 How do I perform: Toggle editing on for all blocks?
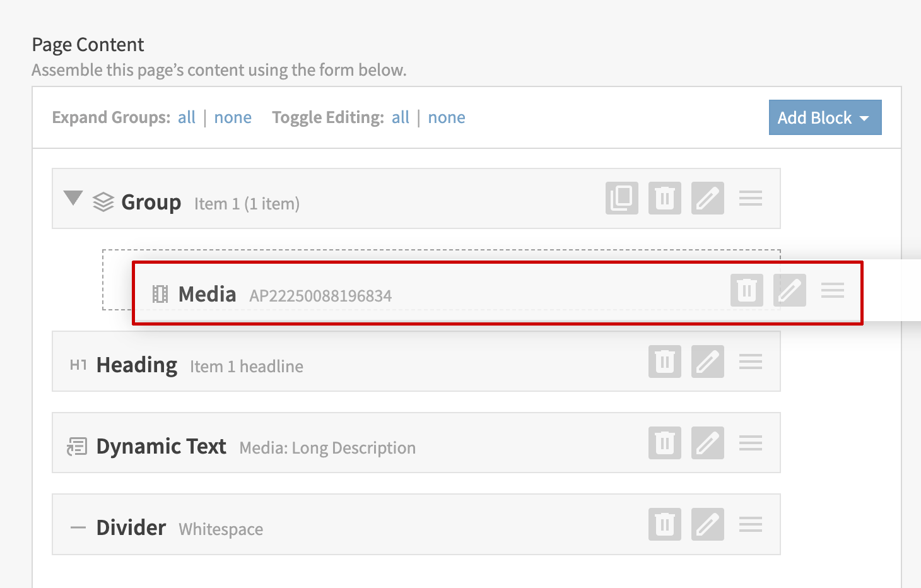click(x=401, y=118)
